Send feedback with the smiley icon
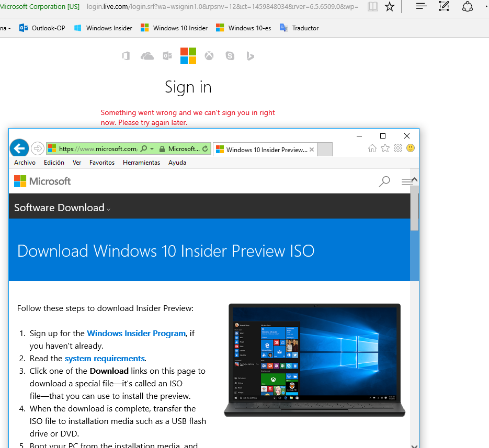The height and width of the screenshot is (448, 489). coord(411,148)
